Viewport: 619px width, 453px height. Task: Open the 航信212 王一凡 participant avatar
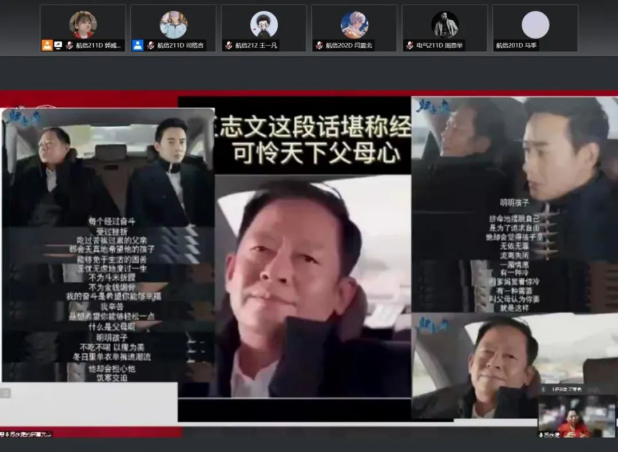pos(264,24)
